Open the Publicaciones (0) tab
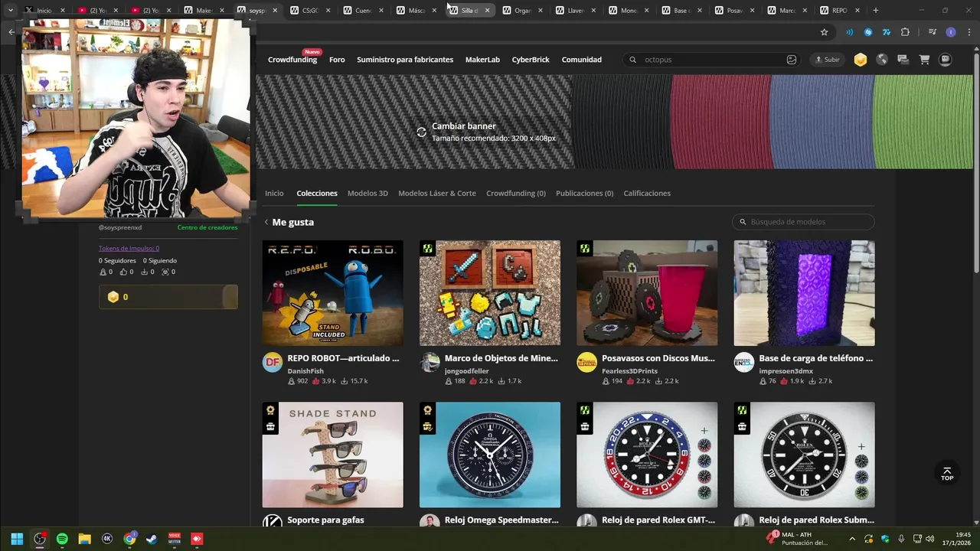Image resolution: width=980 pixels, height=551 pixels. pyautogui.click(x=584, y=194)
